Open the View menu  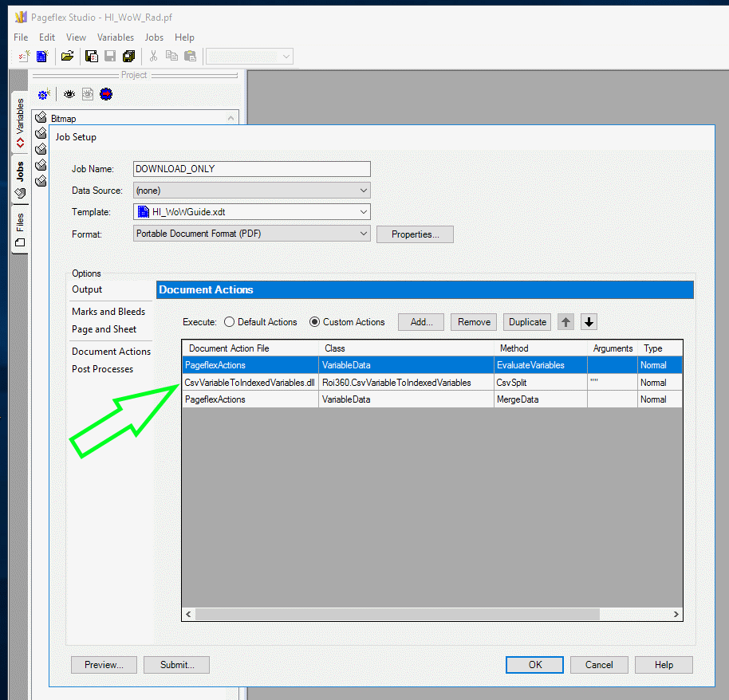[76, 37]
